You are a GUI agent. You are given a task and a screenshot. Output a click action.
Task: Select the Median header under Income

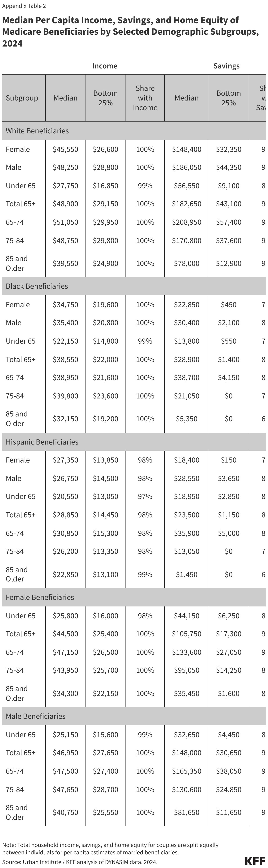(x=65, y=98)
